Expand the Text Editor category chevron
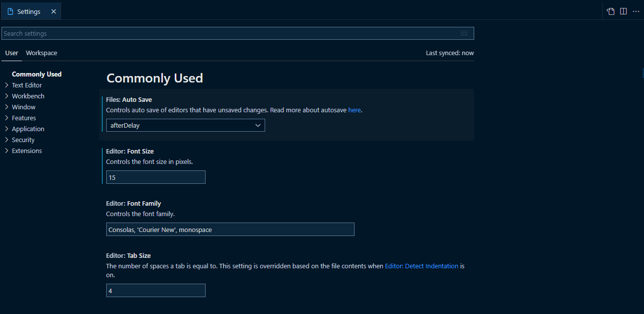The width and height of the screenshot is (644, 314). 6,85
